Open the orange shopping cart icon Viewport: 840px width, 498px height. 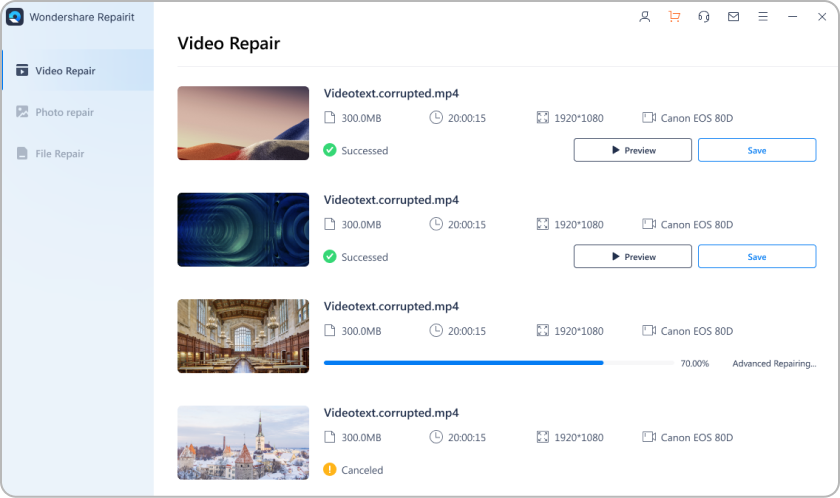point(674,17)
